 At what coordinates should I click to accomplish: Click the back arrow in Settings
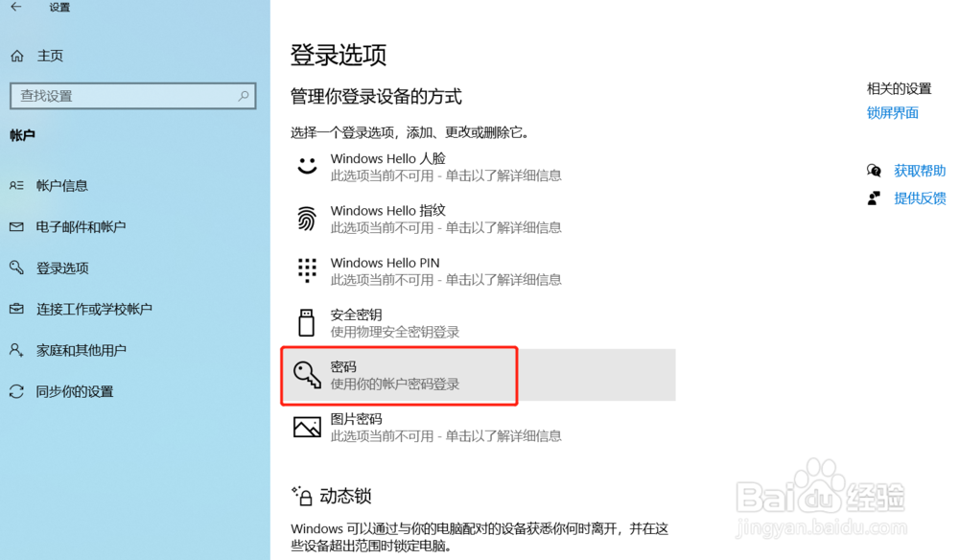click(16, 7)
